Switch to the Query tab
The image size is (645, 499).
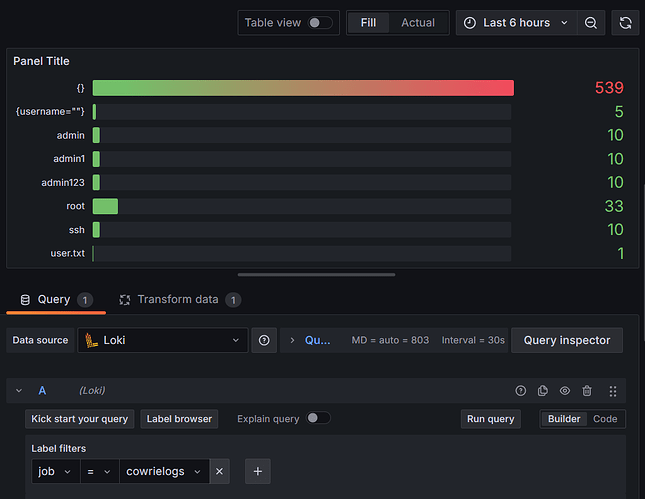click(56, 299)
